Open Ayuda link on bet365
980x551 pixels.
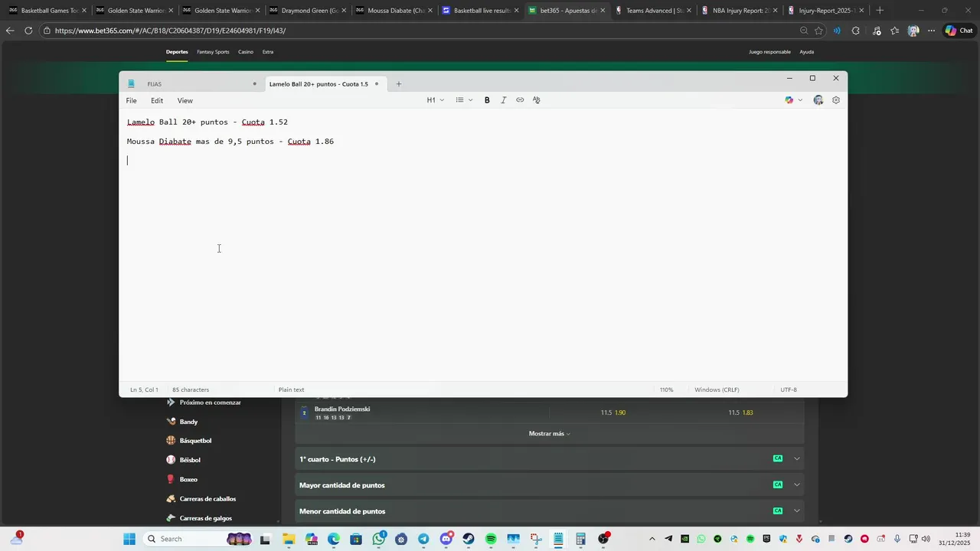(x=807, y=52)
